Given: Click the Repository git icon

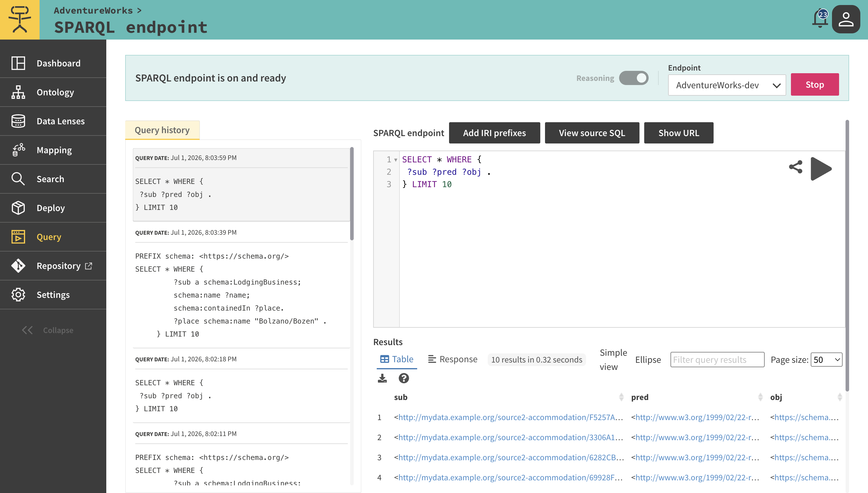Looking at the screenshot, I should click(x=18, y=266).
